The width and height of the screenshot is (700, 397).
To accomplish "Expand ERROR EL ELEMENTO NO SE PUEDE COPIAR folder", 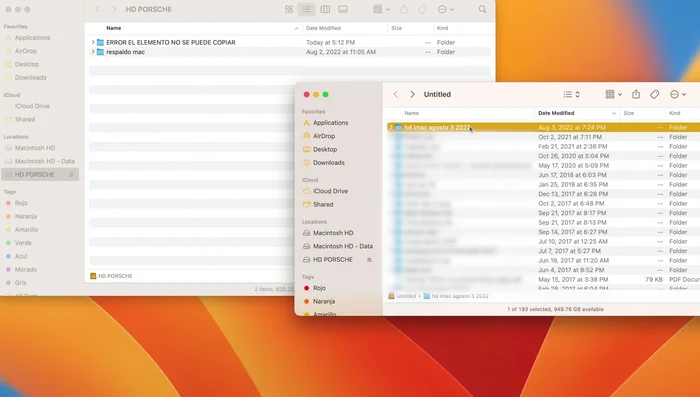I will [93, 42].
